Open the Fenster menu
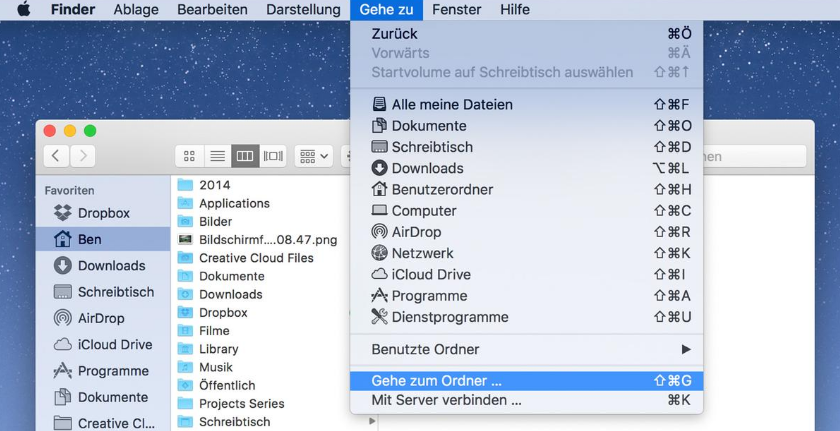 (x=457, y=10)
